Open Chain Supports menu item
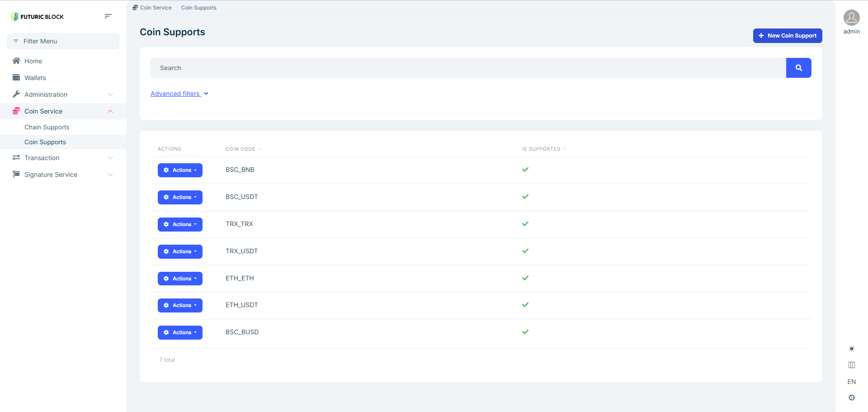The image size is (868, 412). point(47,127)
